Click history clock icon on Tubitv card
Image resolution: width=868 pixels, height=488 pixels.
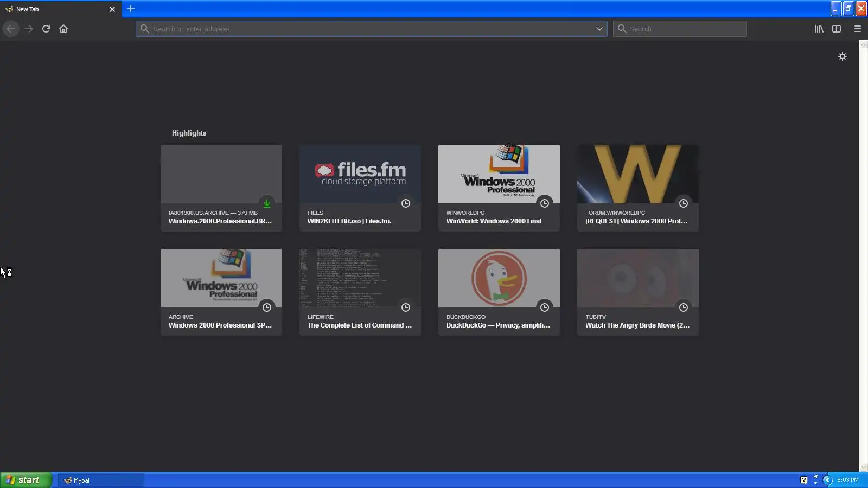(684, 307)
